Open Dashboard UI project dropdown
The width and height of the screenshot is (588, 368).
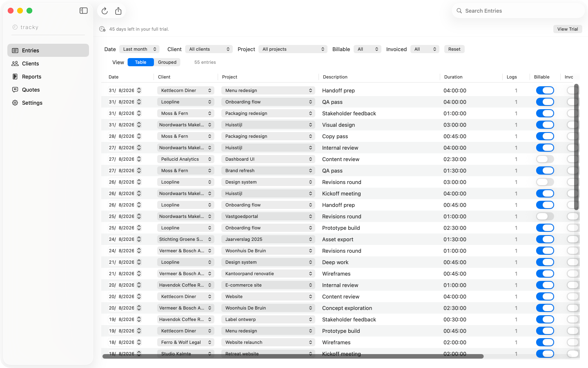(268, 159)
